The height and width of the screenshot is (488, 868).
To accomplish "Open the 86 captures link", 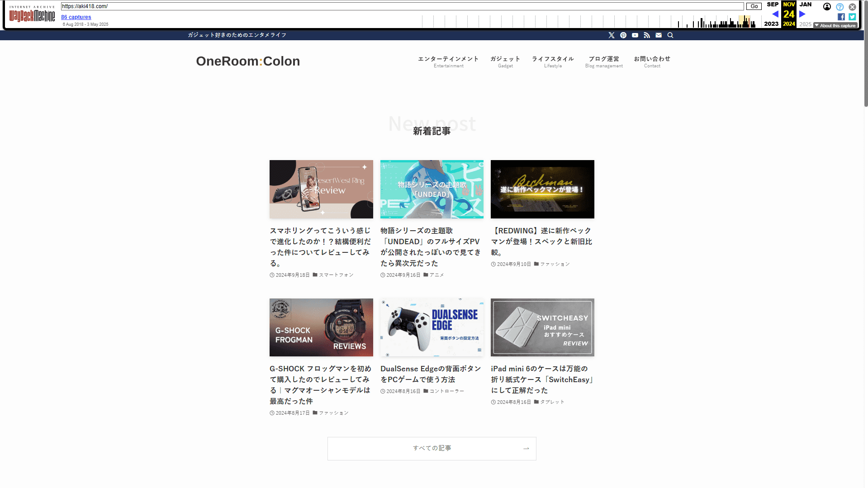I will [x=76, y=17].
